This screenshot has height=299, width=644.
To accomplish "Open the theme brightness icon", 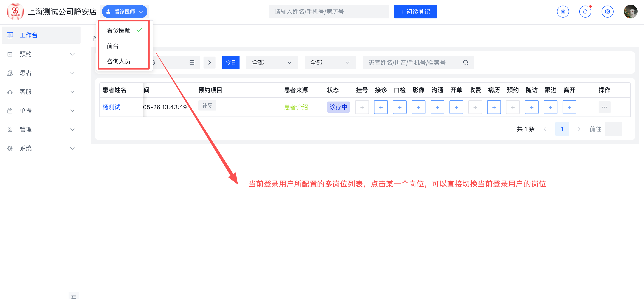I will coord(563,12).
